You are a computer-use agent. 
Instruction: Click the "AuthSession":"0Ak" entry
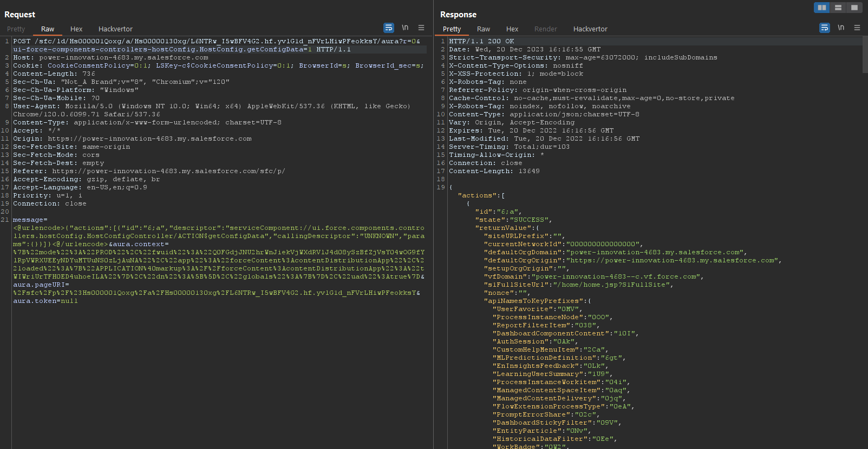pos(536,341)
